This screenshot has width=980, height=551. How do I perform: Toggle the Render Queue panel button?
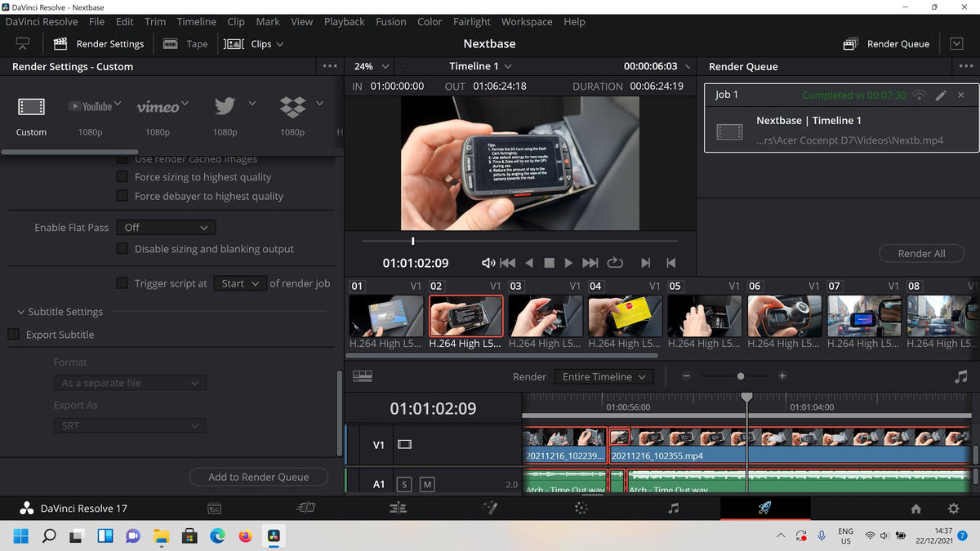pyautogui.click(x=886, y=44)
